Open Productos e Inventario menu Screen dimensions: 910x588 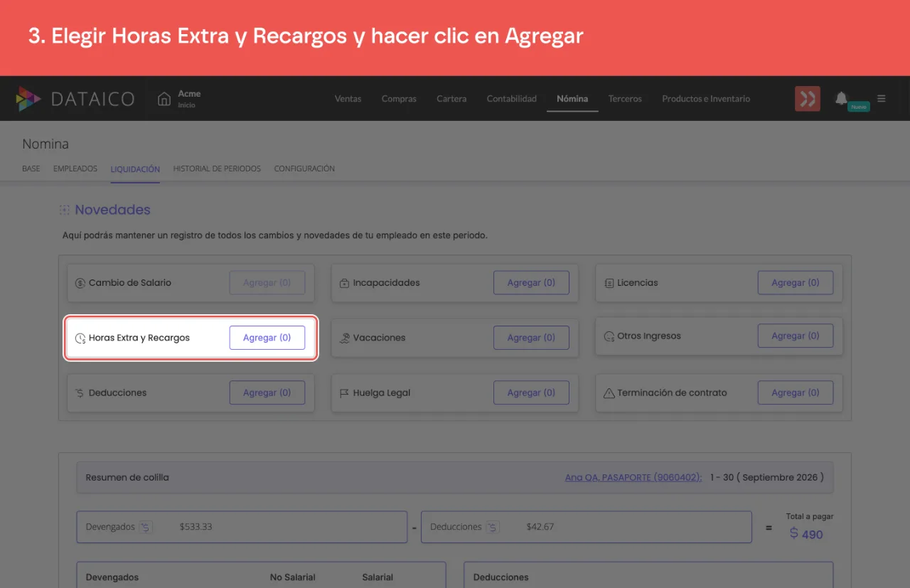(706, 99)
